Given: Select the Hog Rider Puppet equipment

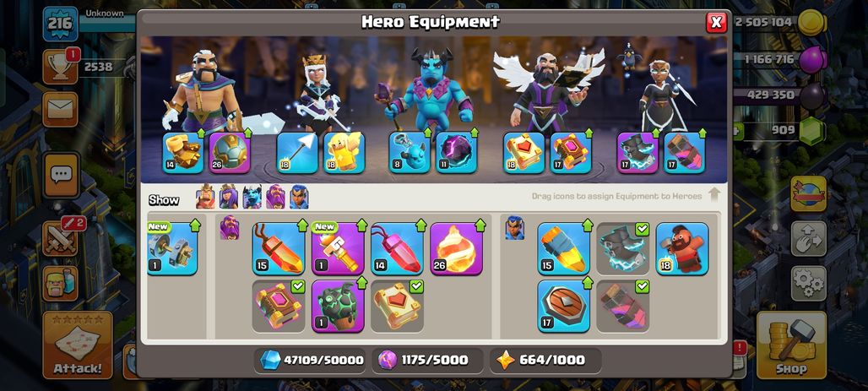Looking at the screenshot, I should (x=682, y=248).
